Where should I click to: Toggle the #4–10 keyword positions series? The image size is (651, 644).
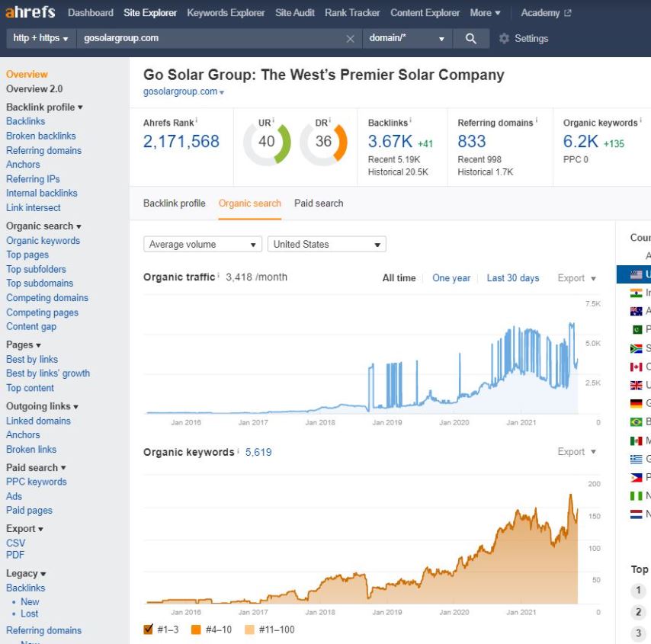pos(196,630)
